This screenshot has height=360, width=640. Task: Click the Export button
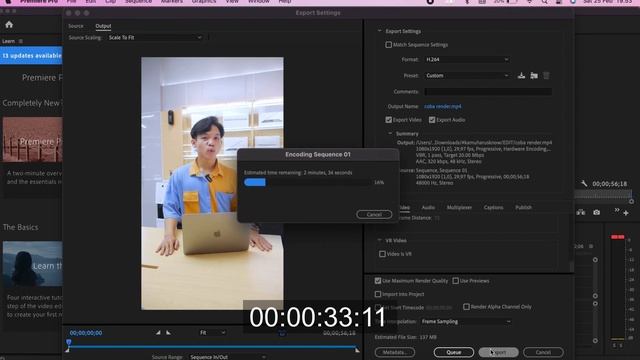pos(498,352)
